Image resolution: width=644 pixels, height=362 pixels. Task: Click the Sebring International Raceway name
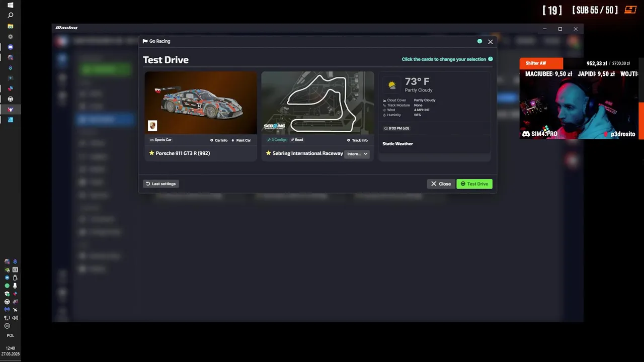pos(307,153)
